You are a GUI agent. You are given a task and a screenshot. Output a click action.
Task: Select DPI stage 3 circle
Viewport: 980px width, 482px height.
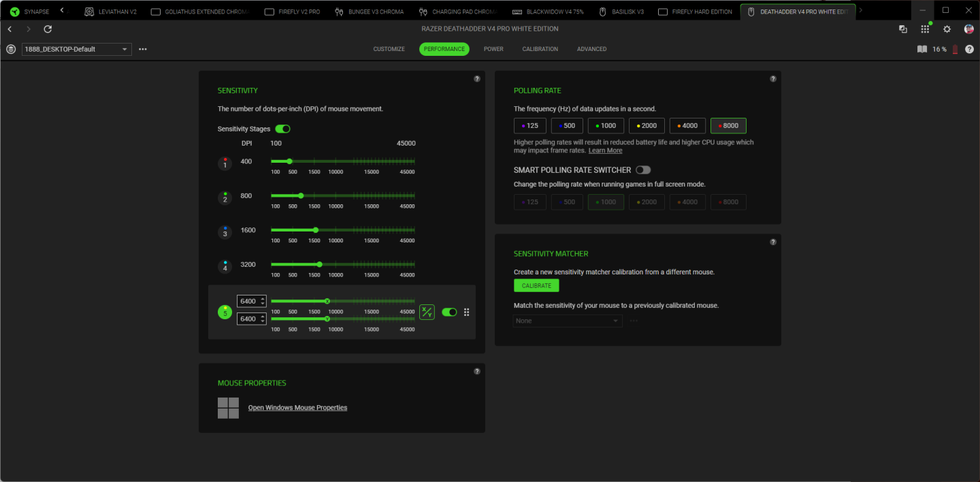pyautogui.click(x=225, y=232)
